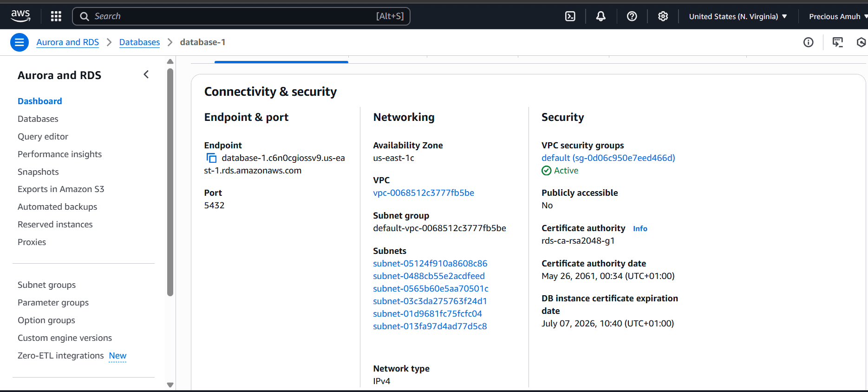Image resolution: width=868 pixels, height=392 pixels.
Task: Open default security group sg-0d06c950e7eed466d
Action: tap(608, 158)
